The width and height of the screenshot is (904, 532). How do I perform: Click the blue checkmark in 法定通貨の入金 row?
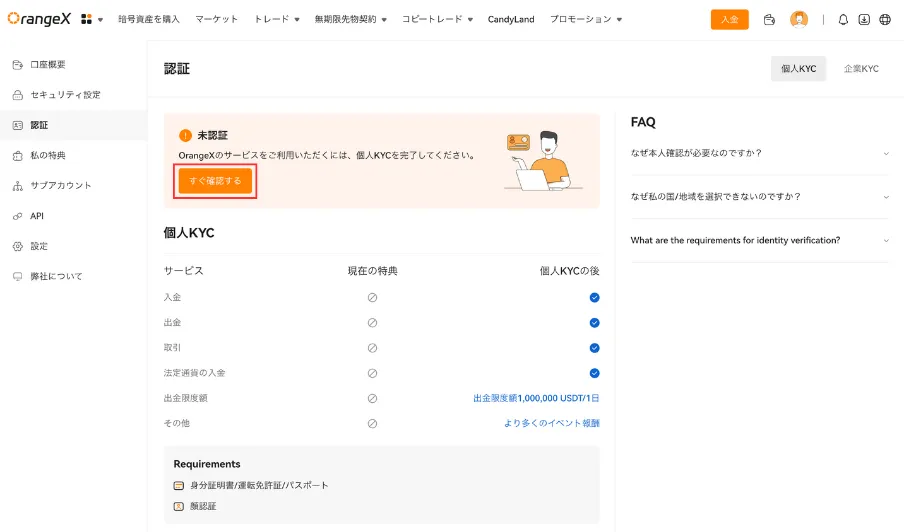[x=594, y=373]
